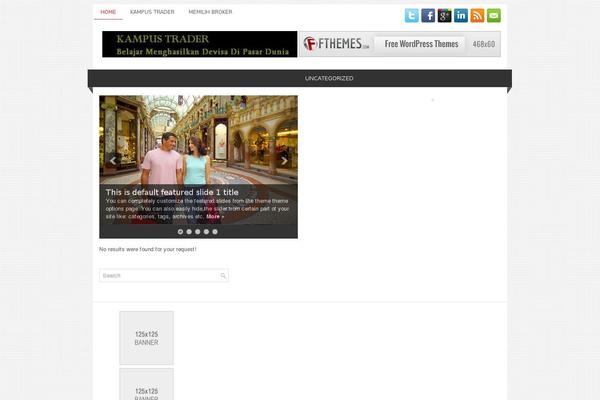Open the FThemes Free WordPress Themes banner
The image size is (600, 400).
click(400, 44)
